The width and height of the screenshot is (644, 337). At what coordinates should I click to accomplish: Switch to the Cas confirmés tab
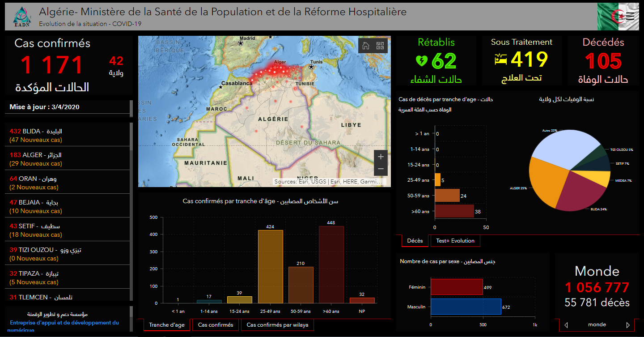[x=216, y=325]
